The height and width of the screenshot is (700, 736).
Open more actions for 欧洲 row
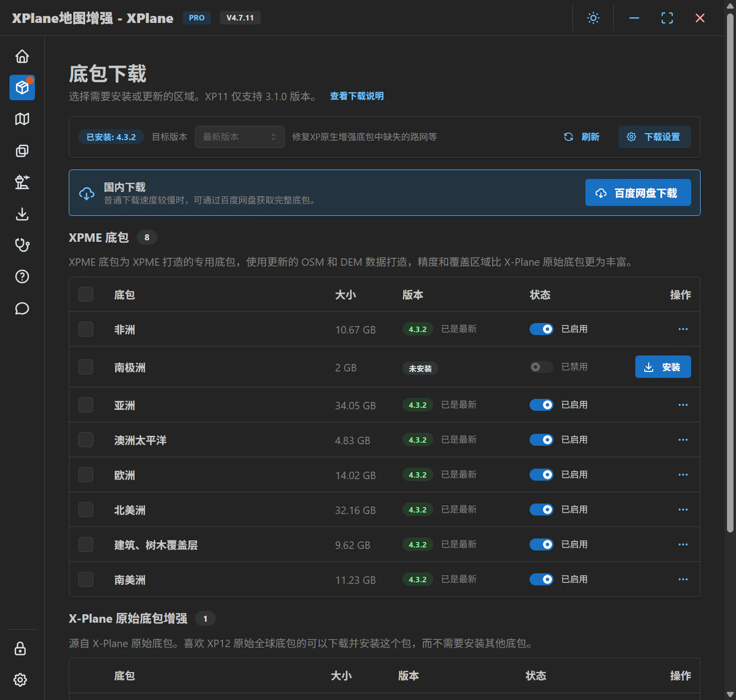click(683, 475)
